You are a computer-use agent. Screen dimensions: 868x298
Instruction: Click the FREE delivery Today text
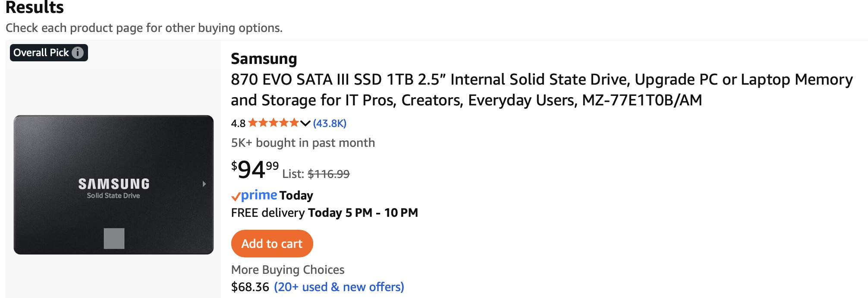[x=324, y=213]
